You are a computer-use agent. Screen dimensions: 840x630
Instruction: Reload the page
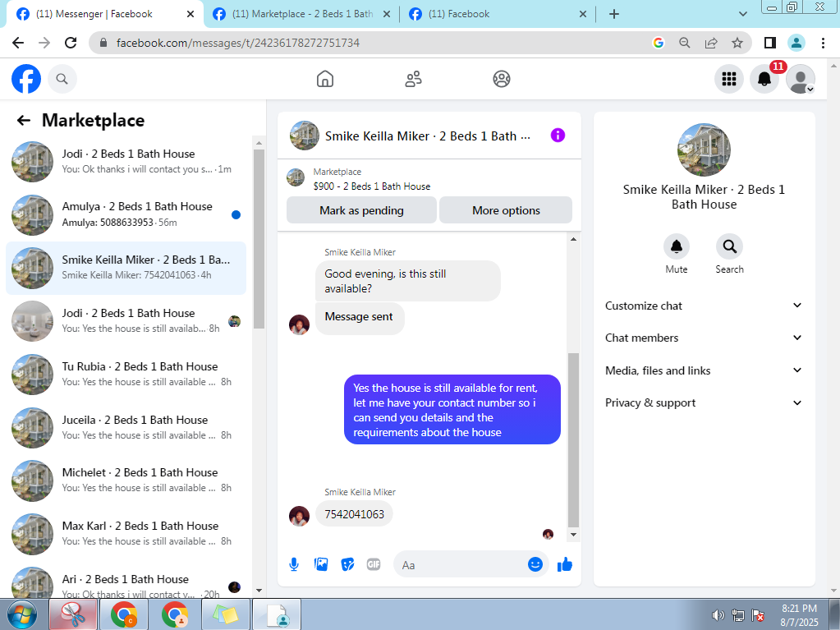(x=70, y=43)
